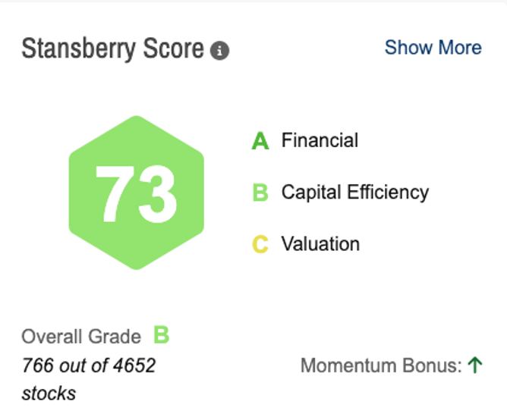This screenshot has height=420, width=507.
Task: Click the yellow letter C grade
Action: (x=260, y=244)
